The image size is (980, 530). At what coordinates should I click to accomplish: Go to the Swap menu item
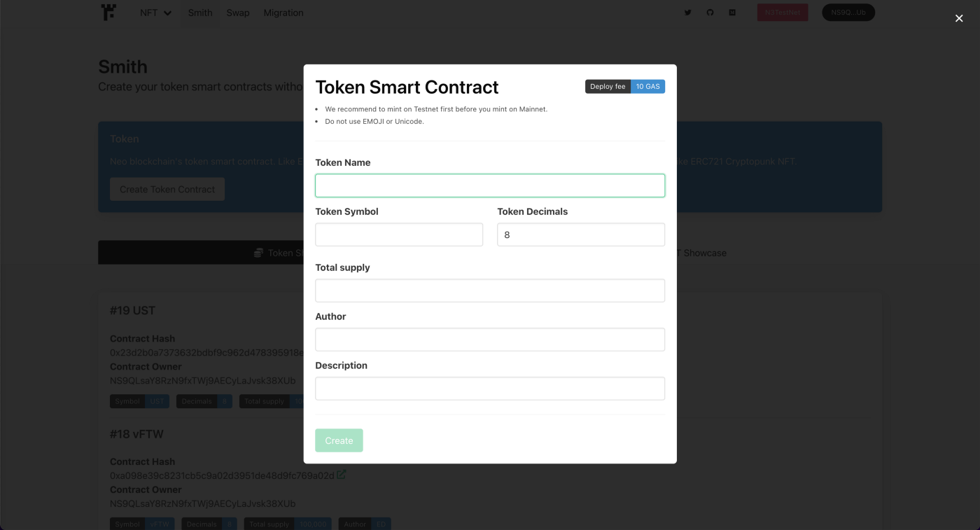[238, 13]
